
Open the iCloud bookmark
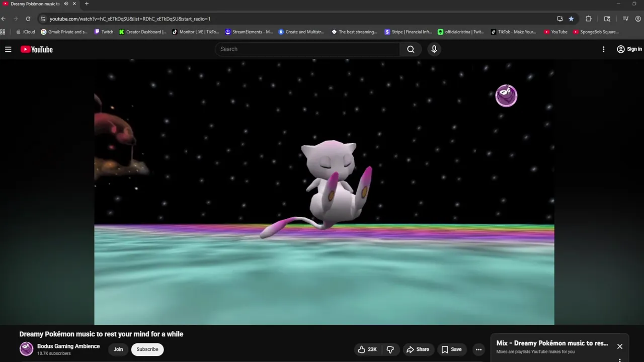26,32
